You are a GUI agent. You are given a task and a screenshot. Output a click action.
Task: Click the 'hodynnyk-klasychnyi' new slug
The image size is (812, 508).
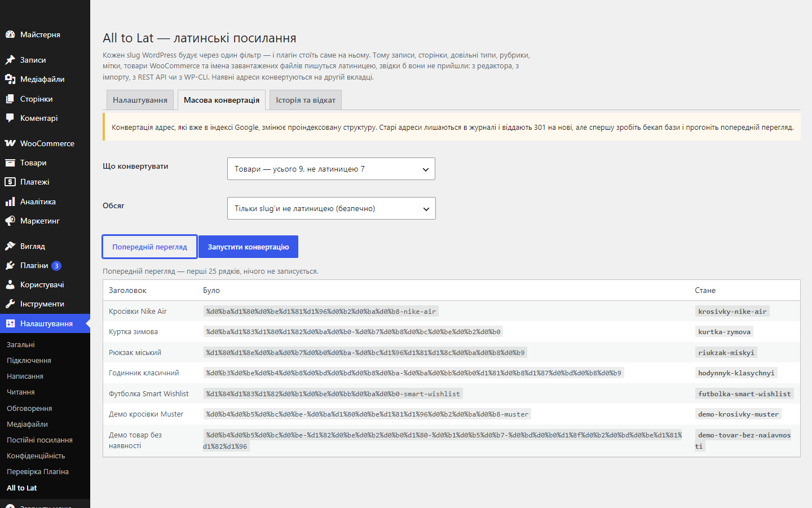click(x=736, y=373)
